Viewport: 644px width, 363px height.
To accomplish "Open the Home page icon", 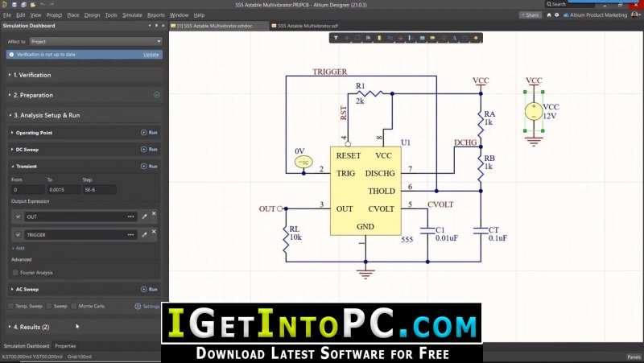I will (549, 14).
